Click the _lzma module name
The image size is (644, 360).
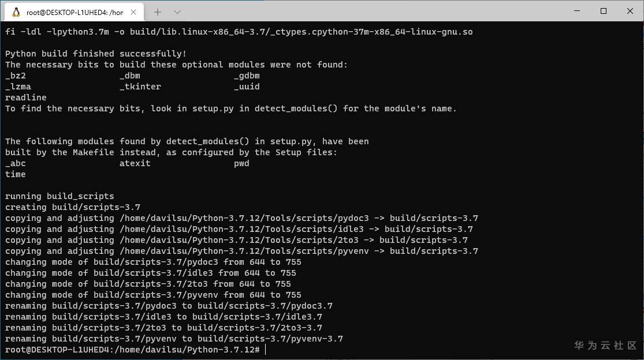click(18, 87)
